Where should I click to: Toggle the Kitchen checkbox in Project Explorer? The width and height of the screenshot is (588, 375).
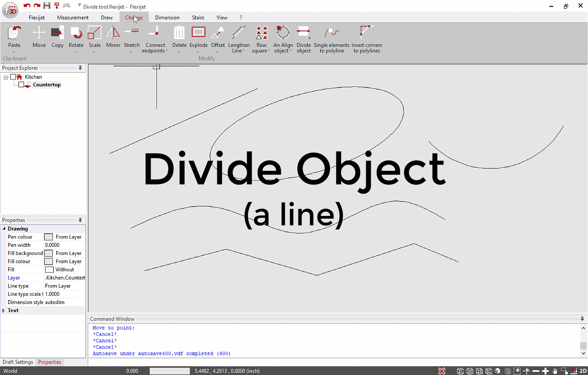click(14, 77)
